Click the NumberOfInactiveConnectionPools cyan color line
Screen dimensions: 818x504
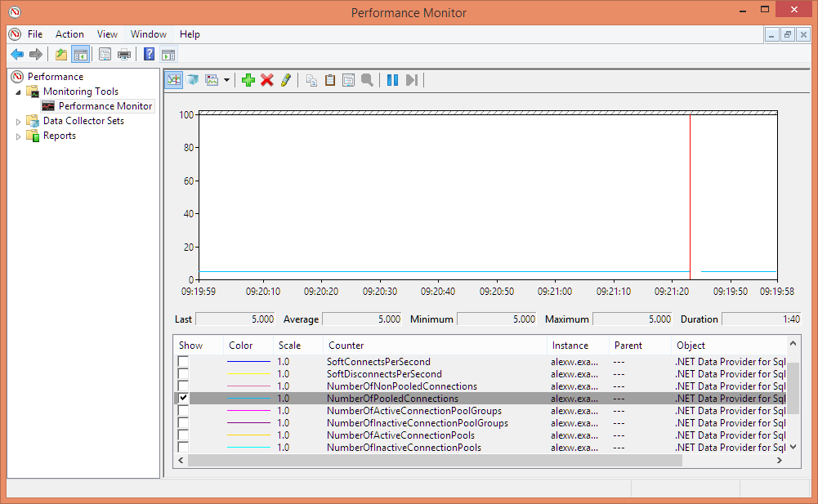pyautogui.click(x=249, y=447)
